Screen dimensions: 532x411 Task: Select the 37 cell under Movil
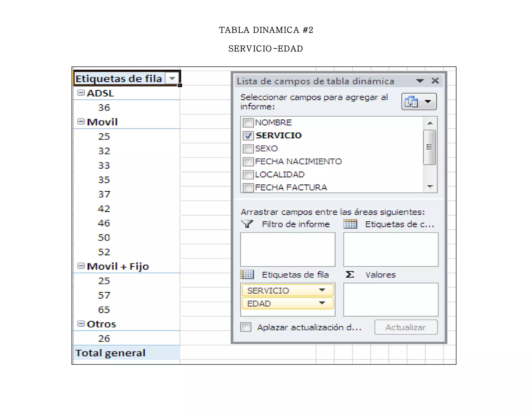(x=127, y=194)
